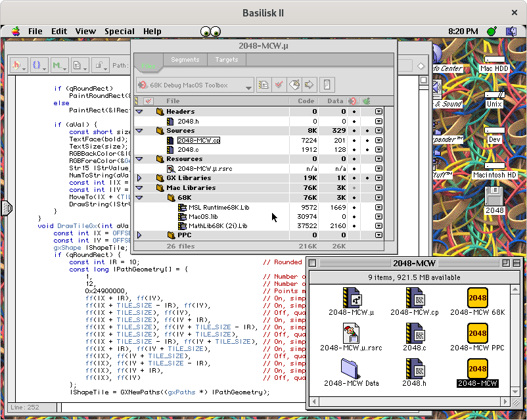Click the document settings popup icon in editor
This screenshot has height=420, width=527.
80,65
